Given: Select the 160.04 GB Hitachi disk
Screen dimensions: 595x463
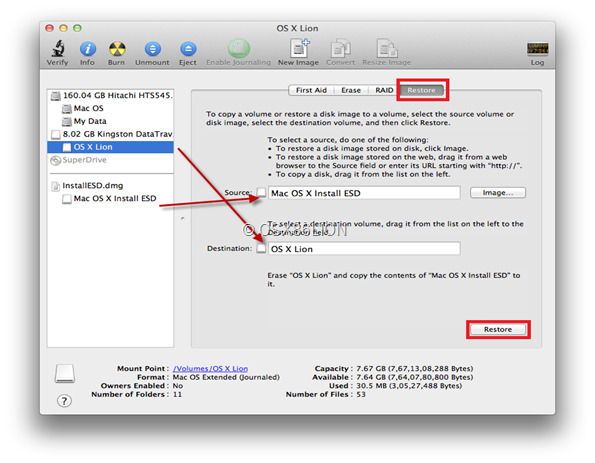Looking at the screenshot, I should pyautogui.click(x=111, y=95).
